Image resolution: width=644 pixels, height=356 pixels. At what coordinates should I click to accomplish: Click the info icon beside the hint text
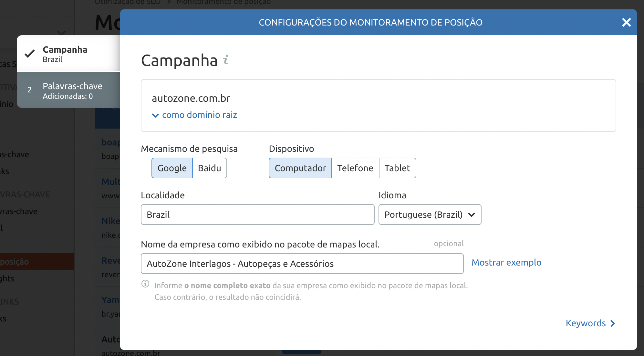pyautogui.click(x=145, y=284)
